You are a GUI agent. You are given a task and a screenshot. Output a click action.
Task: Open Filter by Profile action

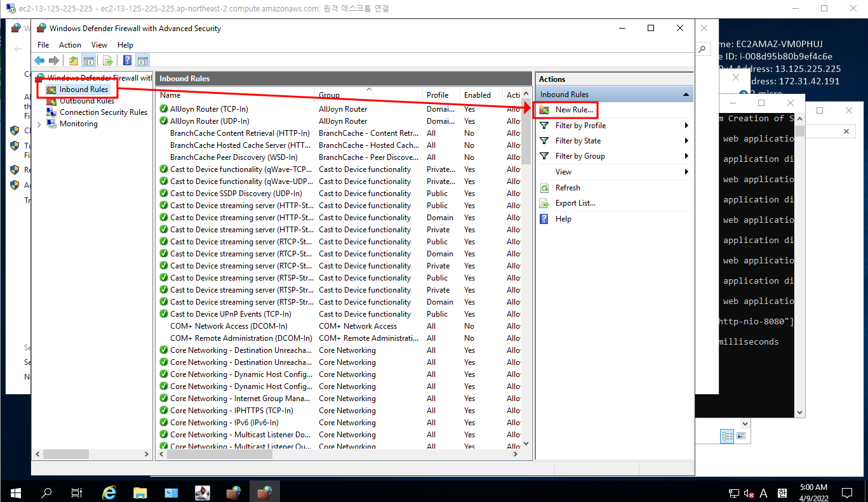tap(580, 126)
